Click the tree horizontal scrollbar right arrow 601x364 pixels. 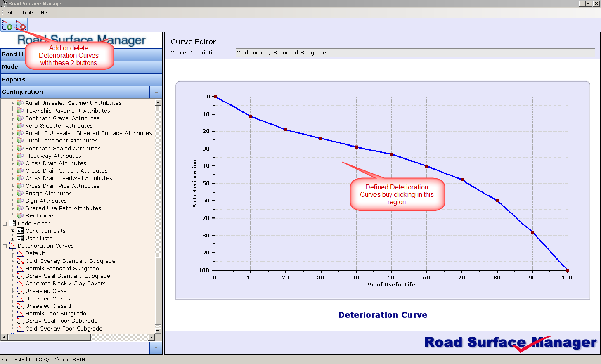151,338
